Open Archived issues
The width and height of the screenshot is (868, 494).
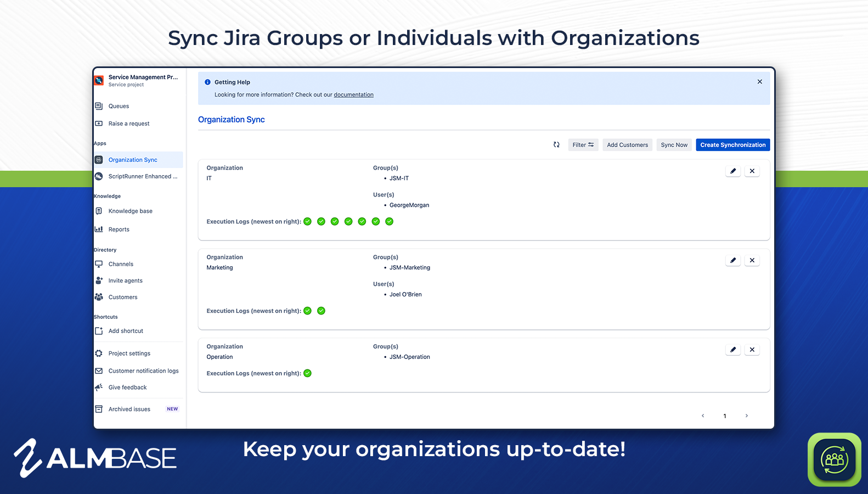129,409
